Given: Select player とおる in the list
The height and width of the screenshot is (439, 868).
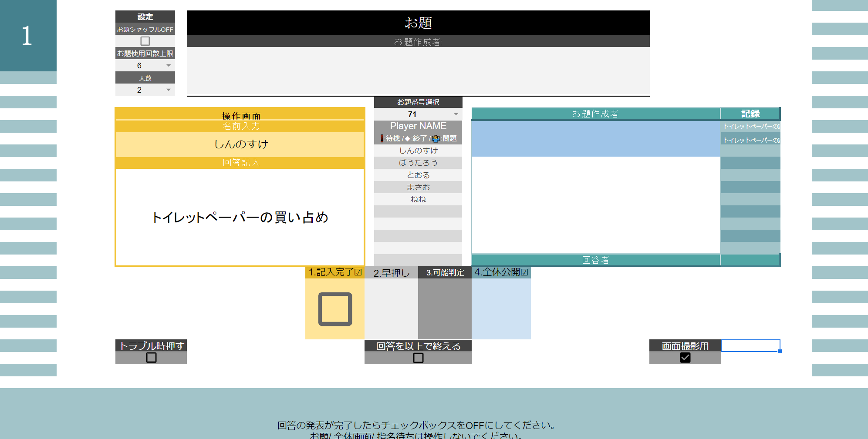Looking at the screenshot, I should pyautogui.click(x=418, y=175).
